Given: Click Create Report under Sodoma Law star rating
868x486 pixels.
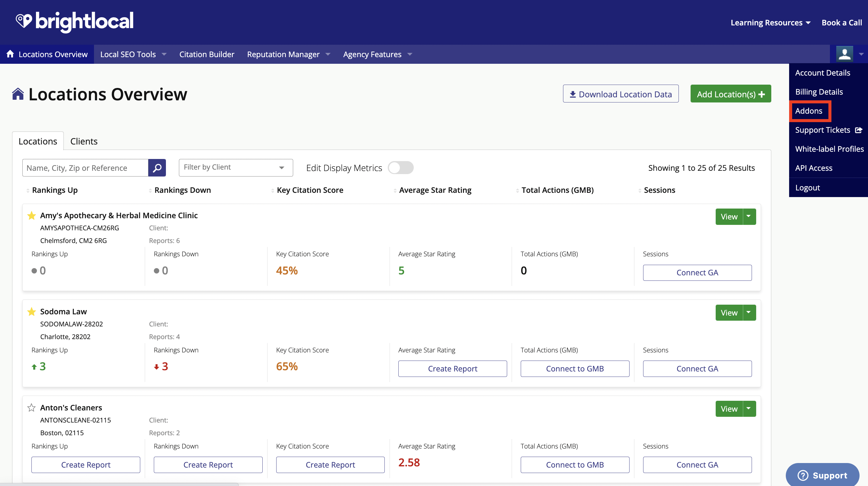Looking at the screenshot, I should click(x=452, y=369).
